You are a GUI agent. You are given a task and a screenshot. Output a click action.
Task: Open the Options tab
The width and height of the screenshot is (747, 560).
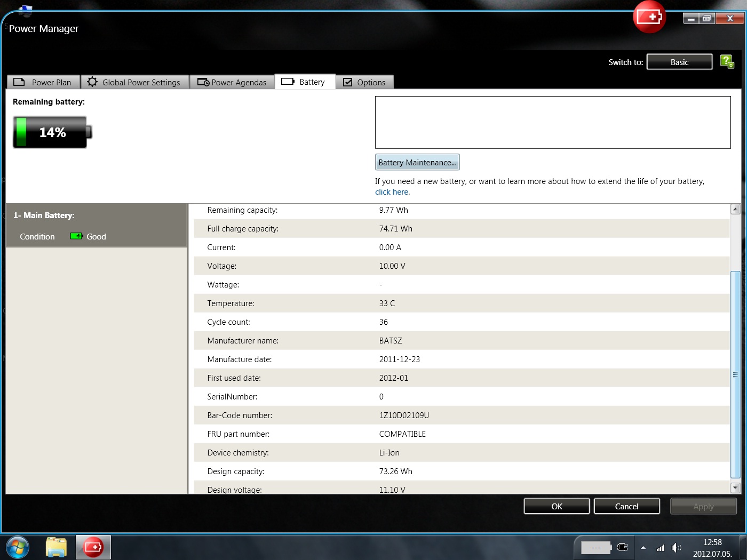365,82
